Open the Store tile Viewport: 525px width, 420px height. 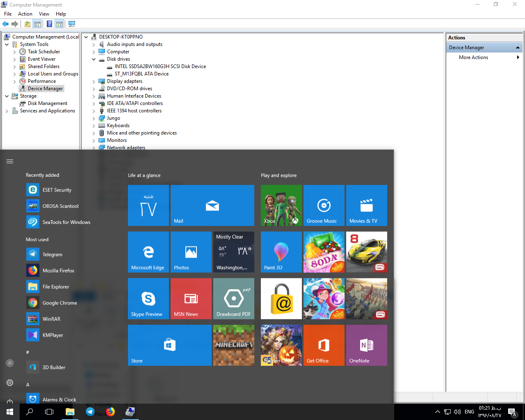pos(170,345)
